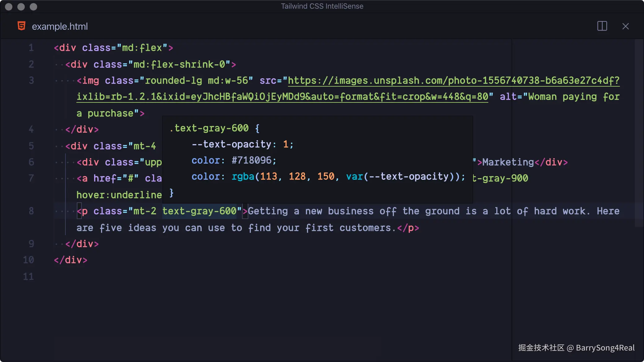This screenshot has width=644, height=362.
Task: Click the minimap scrollbar on right edge
Action: click(x=639, y=133)
